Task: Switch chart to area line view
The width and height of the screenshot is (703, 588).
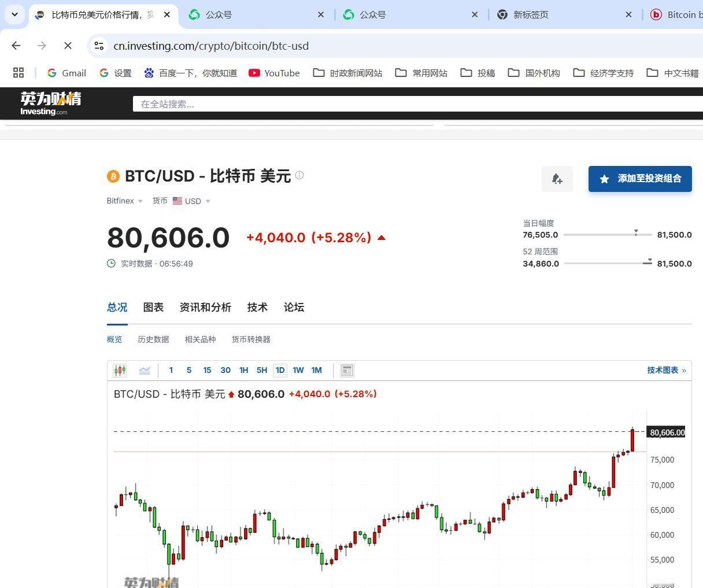Action: click(x=145, y=371)
